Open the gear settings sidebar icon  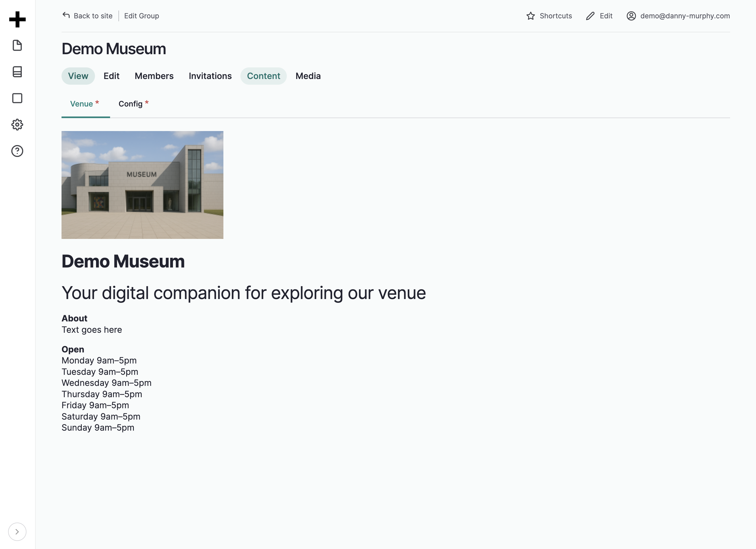click(x=17, y=125)
